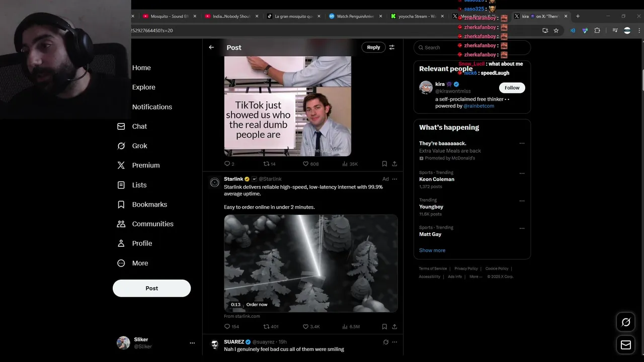The image size is (644, 362).
Task: Reply to the TikTok meme post
Action: tap(229, 164)
